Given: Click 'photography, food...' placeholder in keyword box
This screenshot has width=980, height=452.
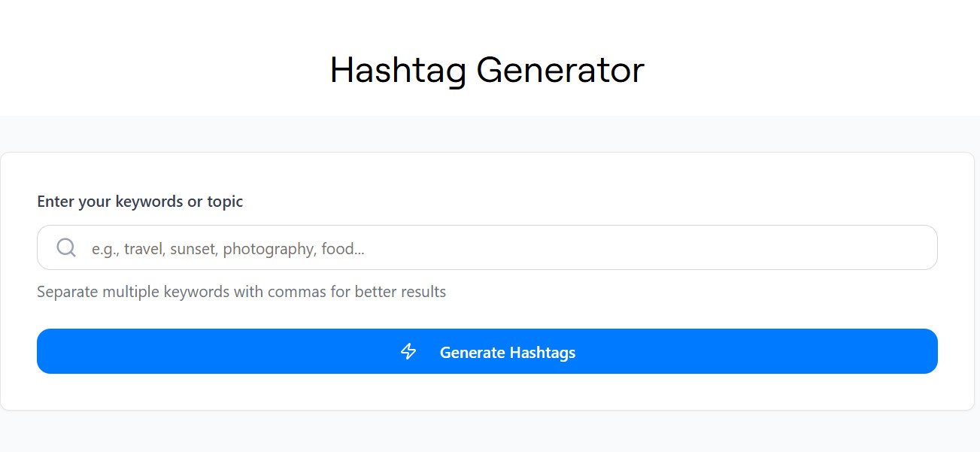Looking at the screenshot, I should pos(293,248).
